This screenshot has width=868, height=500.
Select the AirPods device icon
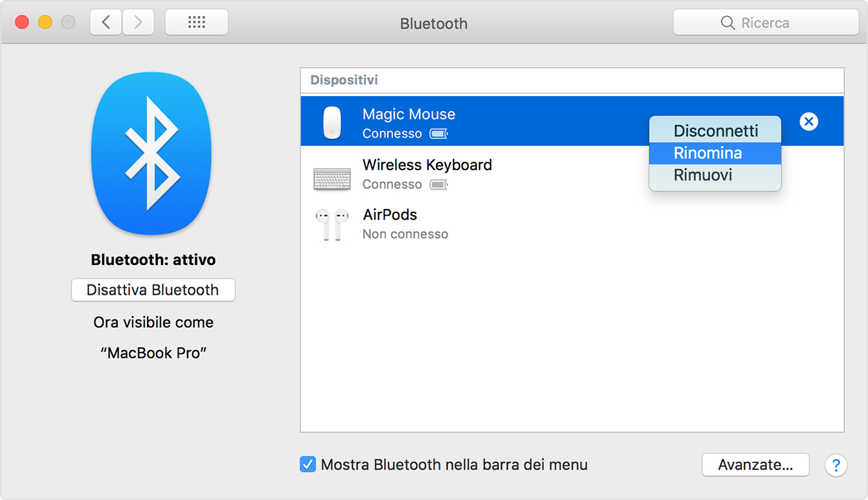tap(332, 223)
